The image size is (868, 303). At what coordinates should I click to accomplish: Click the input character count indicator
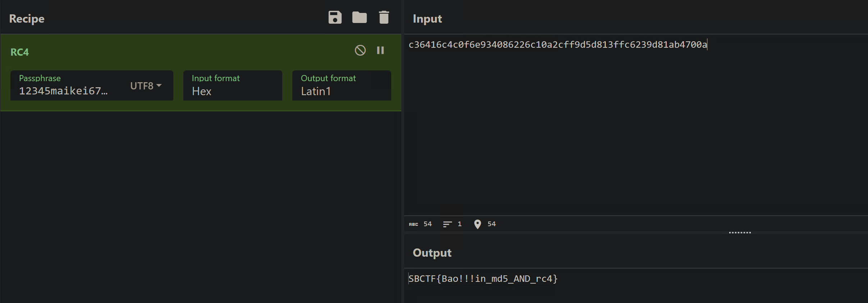420,224
